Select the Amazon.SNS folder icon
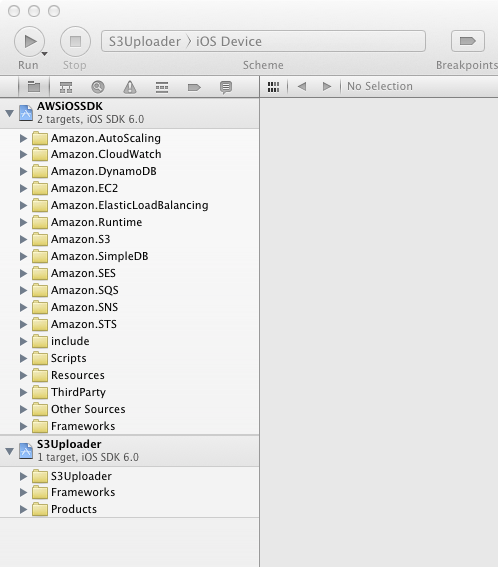The image size is (498, 567). [x=40, y=307]
